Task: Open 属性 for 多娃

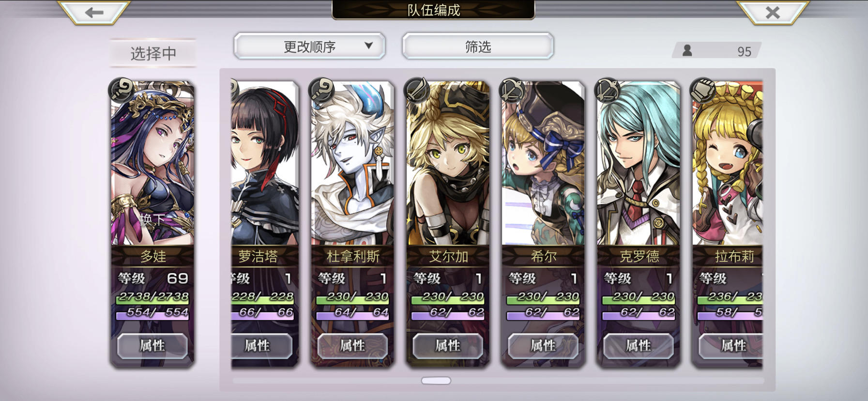Action: [152, 346]
